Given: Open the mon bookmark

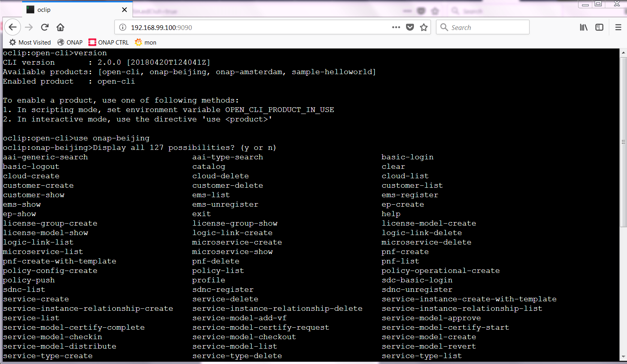Looking at the screenshot, I should click(145, 42).
